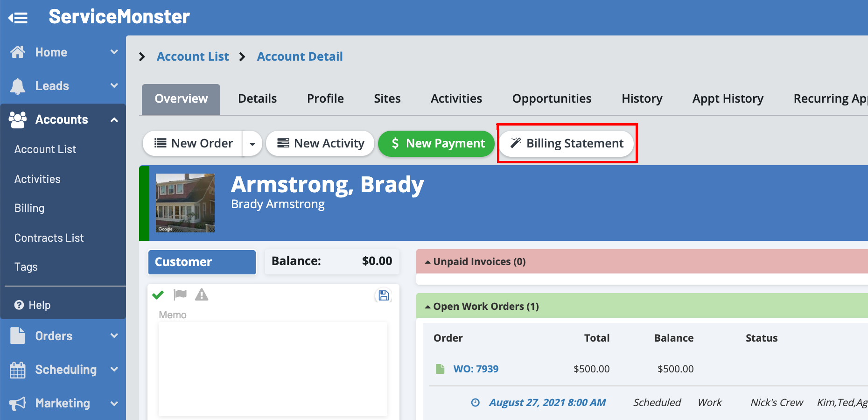Screen dimensions: 868x420
Task: Open the Opportunities tab
Action: (x=551, y=99)
